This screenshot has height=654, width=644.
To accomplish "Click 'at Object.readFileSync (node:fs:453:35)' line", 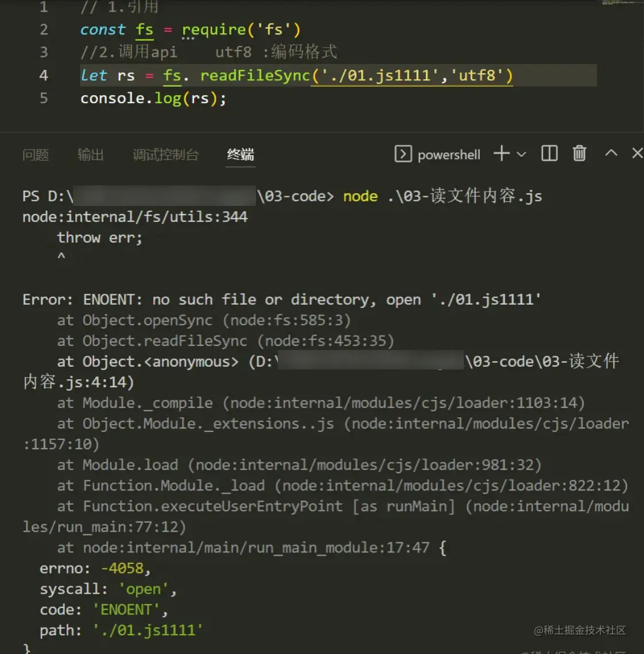I will tap(226, 341).
